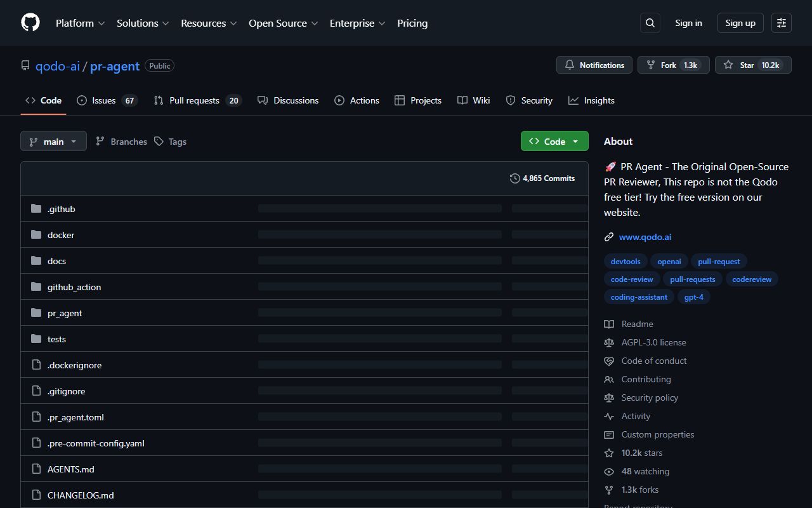Click the Code of conduct icon
Image resolution: width=812 pixels, height=508 pixels.
pos(609,361)
